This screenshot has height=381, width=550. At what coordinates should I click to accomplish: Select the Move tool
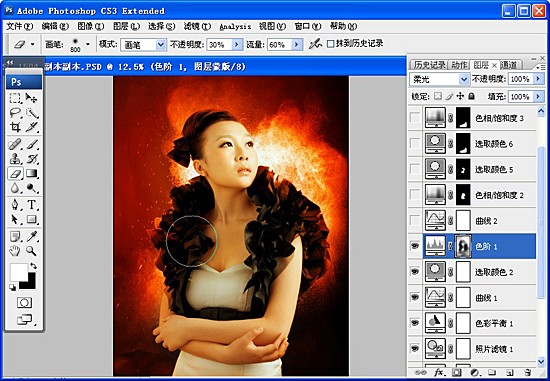coord(32,98)
